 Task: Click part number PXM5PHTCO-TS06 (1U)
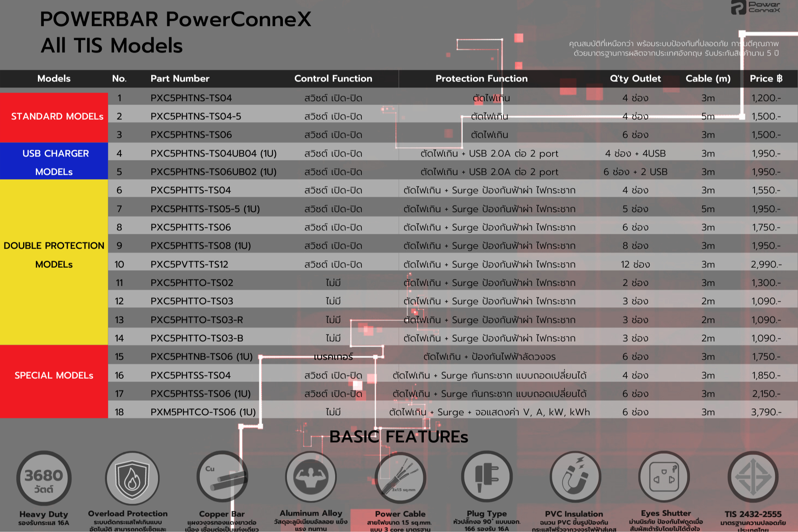point(203,412)
